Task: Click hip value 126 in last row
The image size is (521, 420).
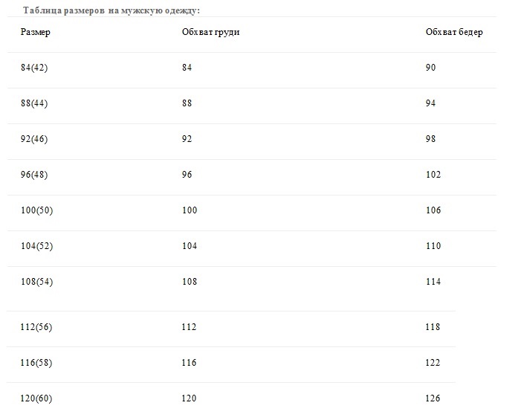Action: click(x=433, y=398)
